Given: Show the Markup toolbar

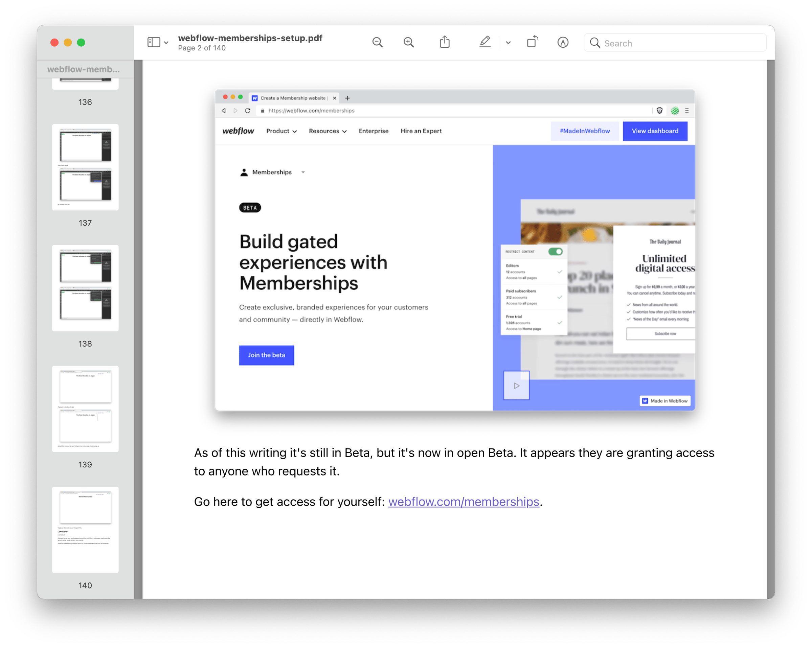Looking at the screenshot, I should (x=563, y=42).
